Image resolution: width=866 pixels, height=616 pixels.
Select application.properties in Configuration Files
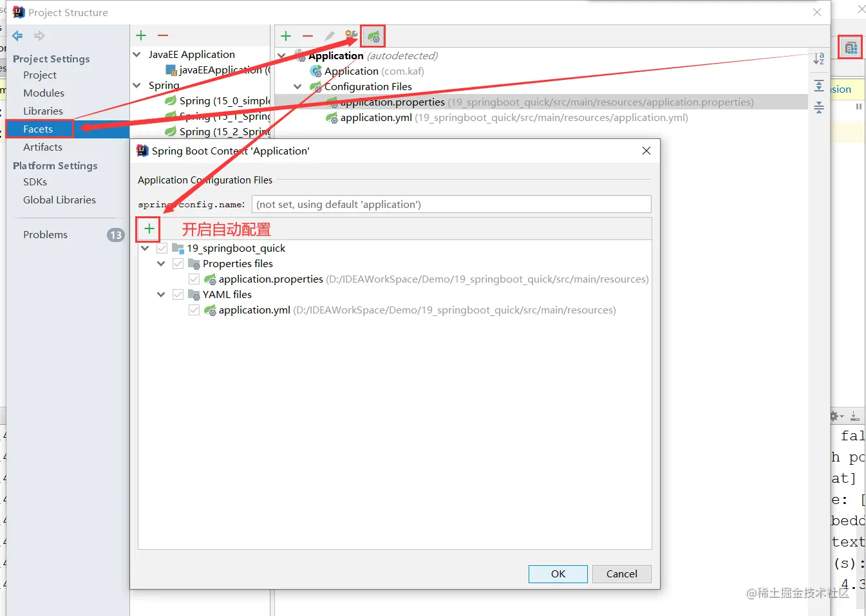[x=540, y=102]
